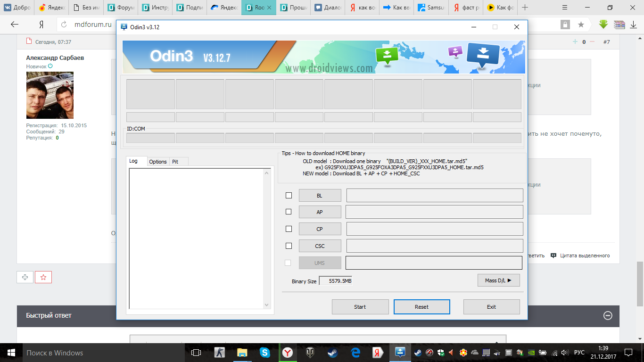Open Task View on the taskbar

point(196,353)
